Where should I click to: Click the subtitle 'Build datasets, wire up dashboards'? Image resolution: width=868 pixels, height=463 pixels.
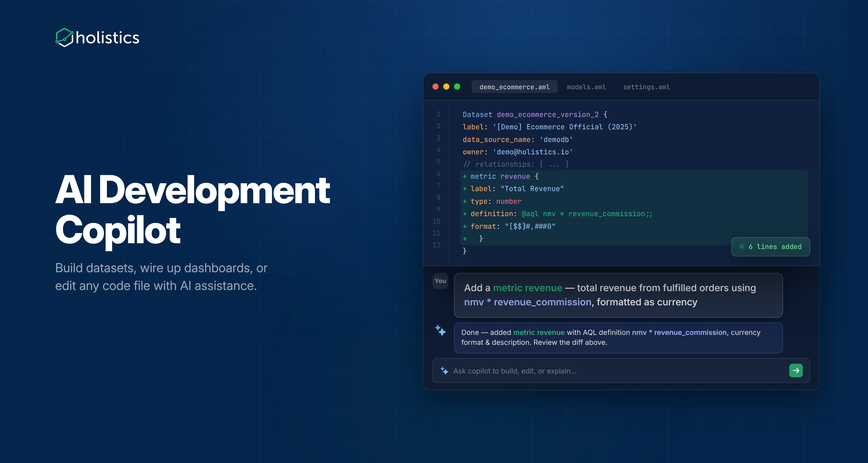click(x=161, y=277)
